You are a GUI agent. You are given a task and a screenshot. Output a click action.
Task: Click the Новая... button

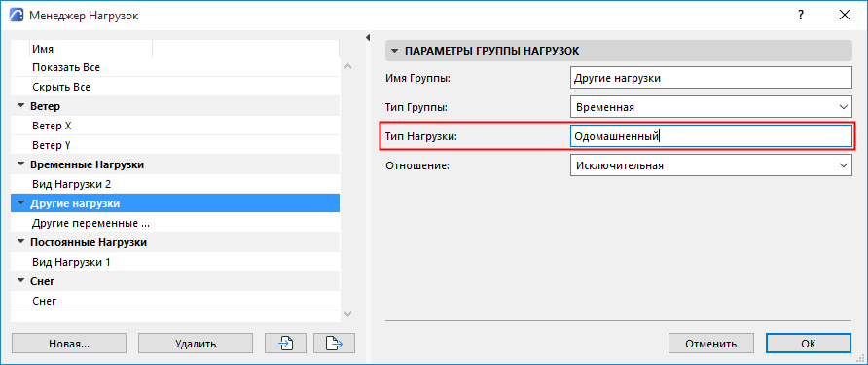click(x=69, y=344)
